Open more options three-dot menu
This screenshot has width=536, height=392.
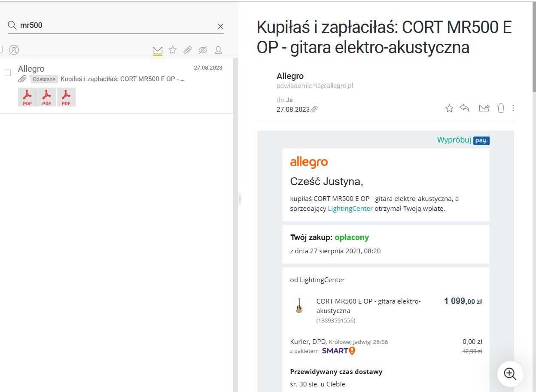(513, 108)
